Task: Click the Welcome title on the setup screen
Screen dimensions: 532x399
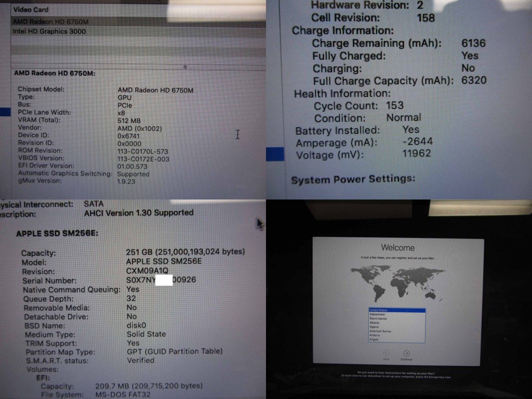Action: [x=397, y=248]
